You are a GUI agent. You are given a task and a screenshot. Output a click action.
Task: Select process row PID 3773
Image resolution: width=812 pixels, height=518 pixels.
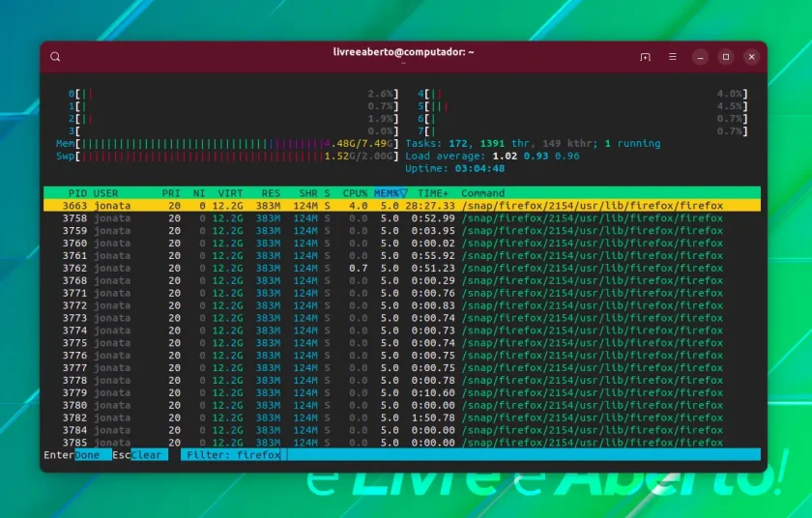pos(402,318)
